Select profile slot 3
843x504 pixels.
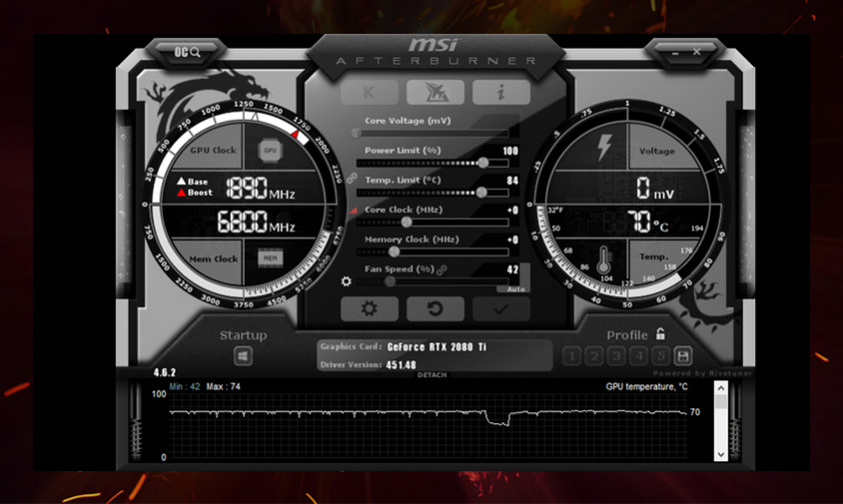point(616,355)
